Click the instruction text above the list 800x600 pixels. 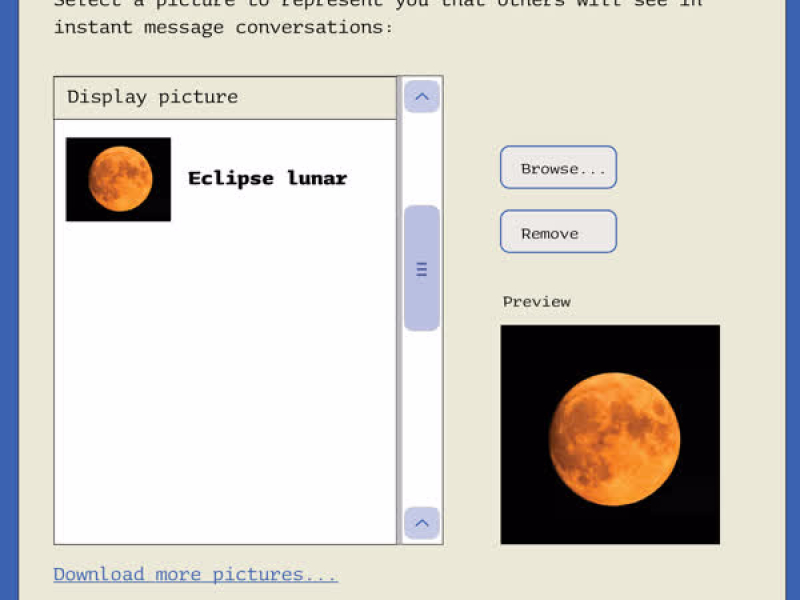point(223,27)
